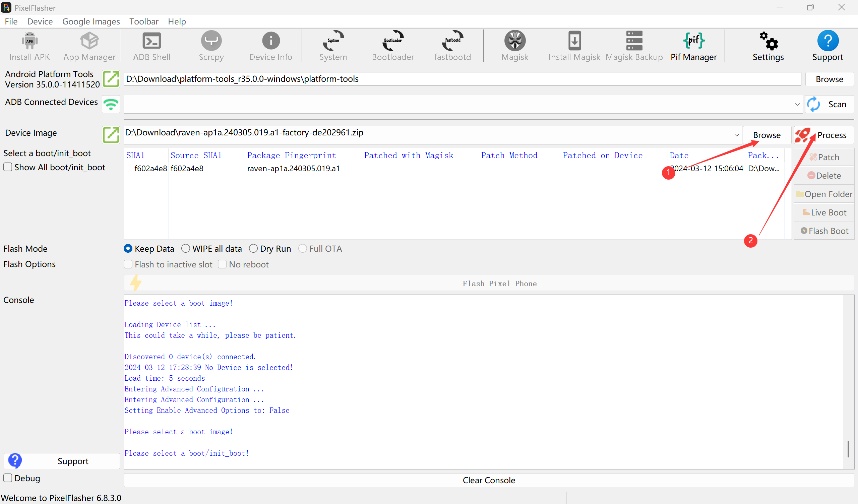Image resolution: width=858 pixels, height=504 pixels.
Task: Open the Google Images menu
Action: point(91,21)
